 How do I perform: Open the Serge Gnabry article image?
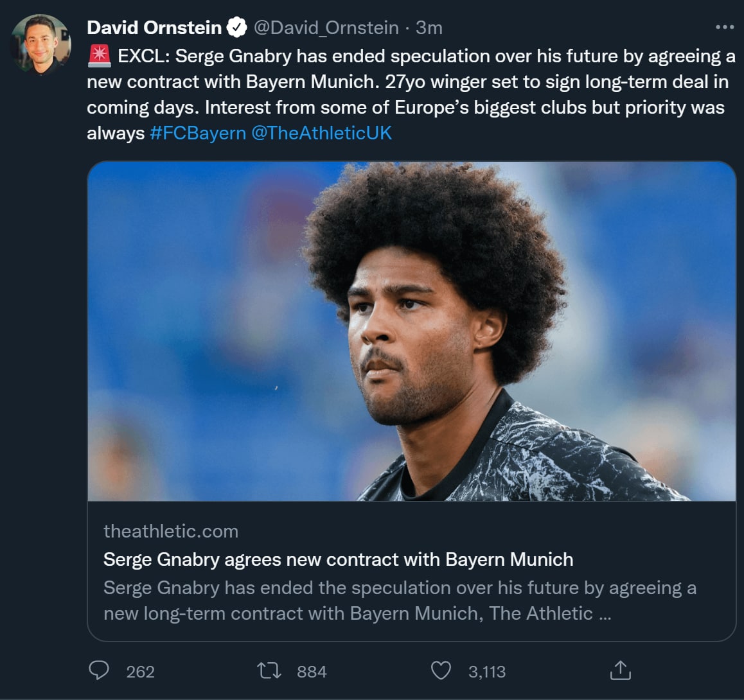pos(411,331)
